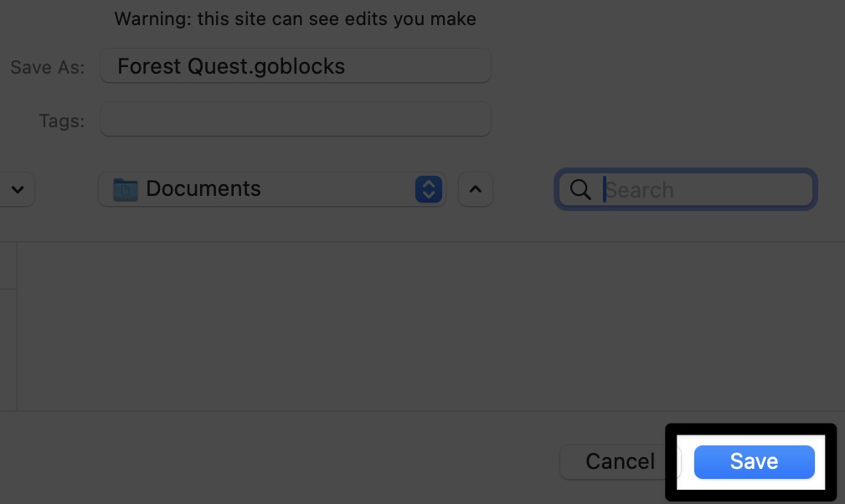
Task: Cancel the save dialog
Action: [620, 461]
